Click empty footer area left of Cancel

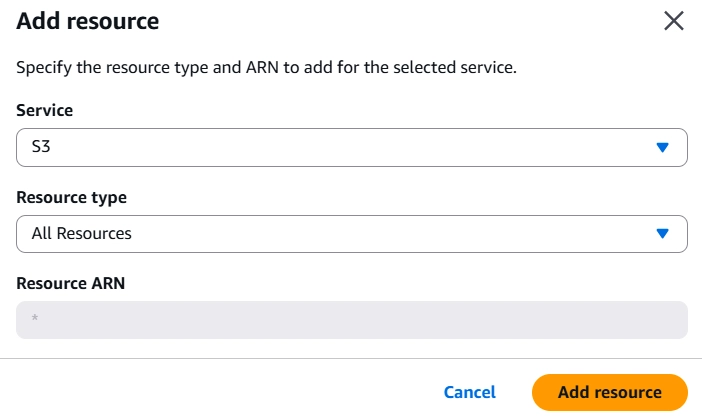(200, 392)
